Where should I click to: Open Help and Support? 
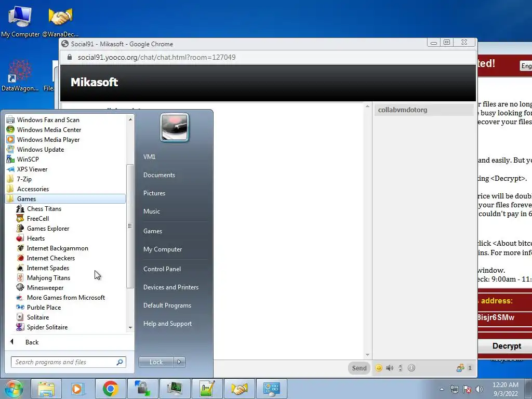tap(168, 324)
